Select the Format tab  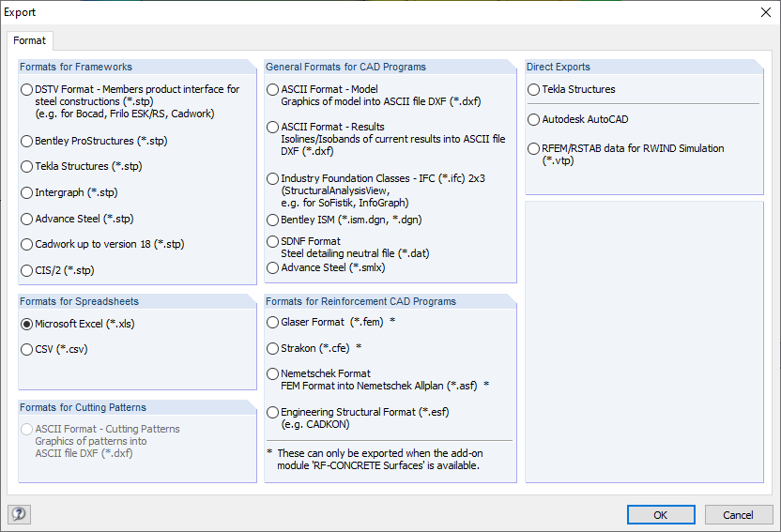[30, 40]
